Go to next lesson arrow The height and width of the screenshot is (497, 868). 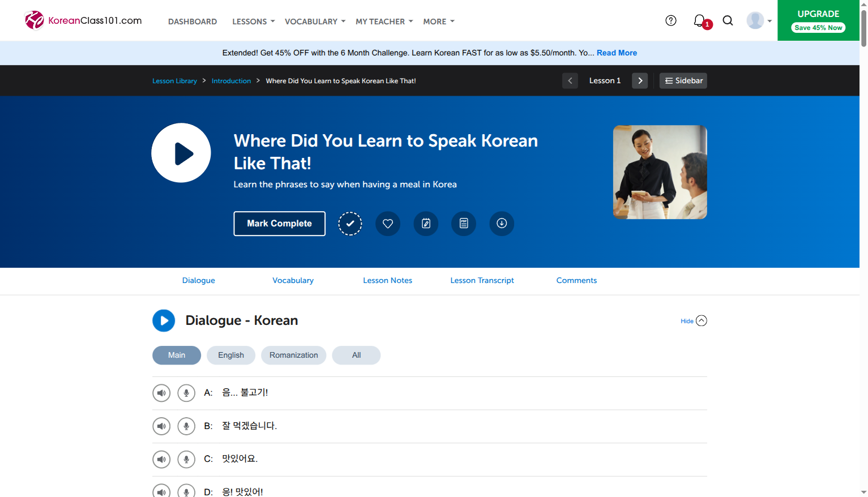pos(640,81)
